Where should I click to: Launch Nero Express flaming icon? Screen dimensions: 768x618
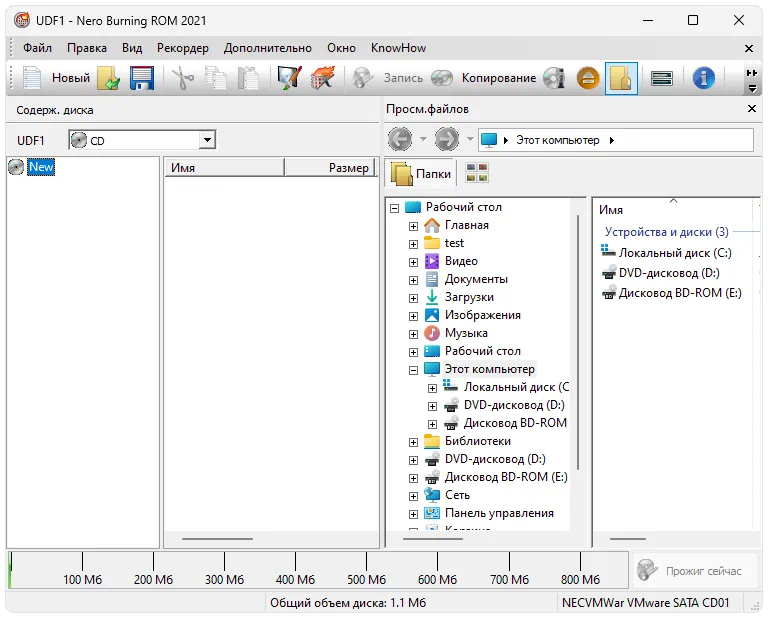[x=322, y=78]
